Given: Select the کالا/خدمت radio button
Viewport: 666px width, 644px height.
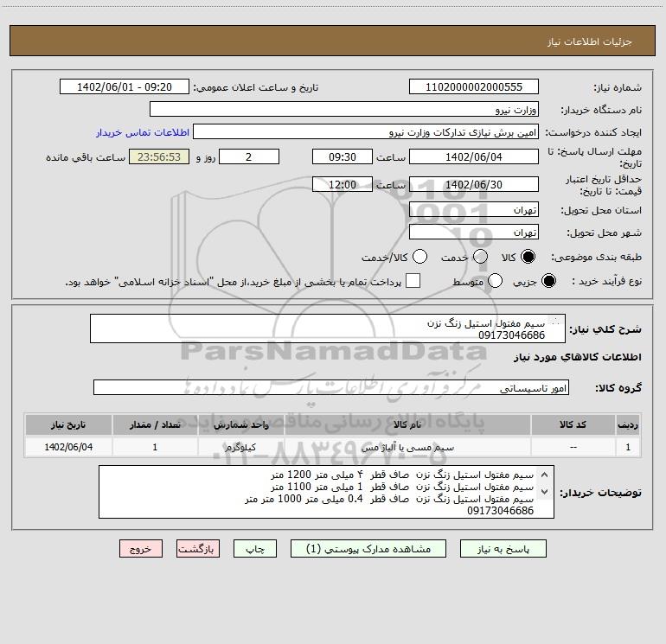Looking at the screenshot, I should tap(419, 257).
